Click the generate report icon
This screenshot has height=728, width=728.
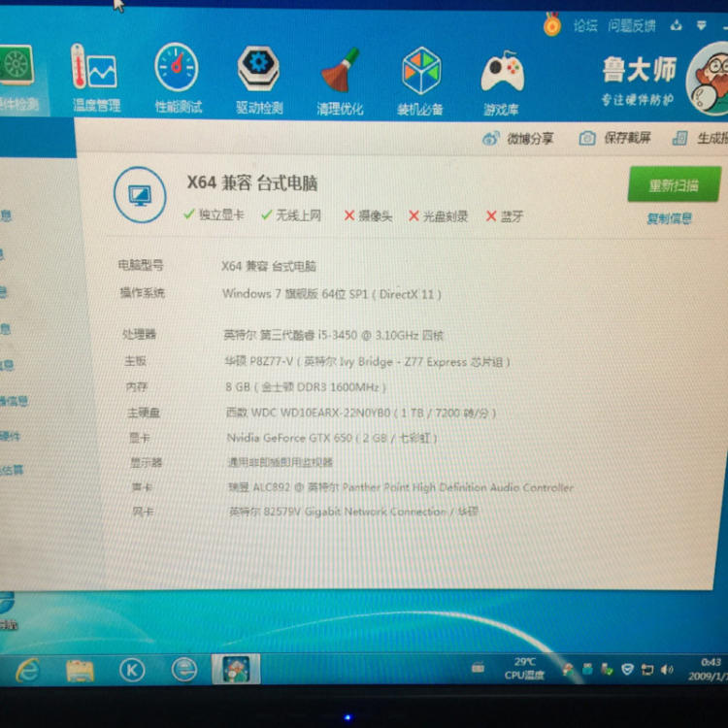pos(679,138)
